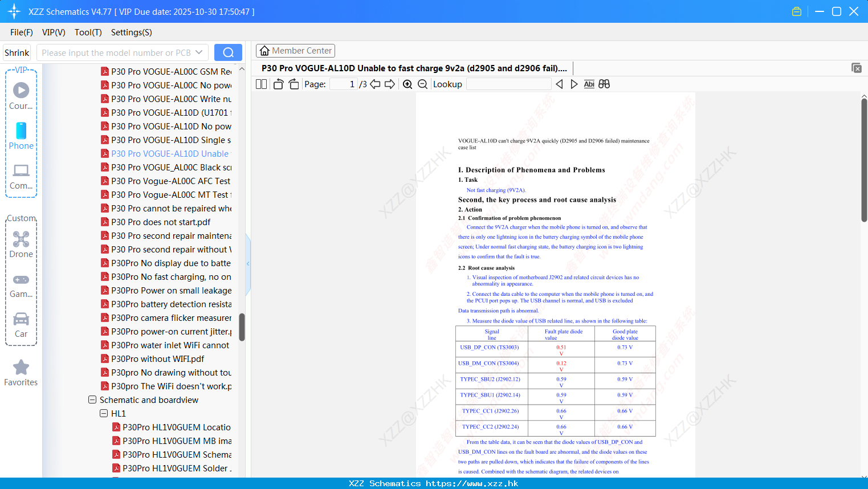Open P30 Pro VOGUE-AL00C No power file
Screen dimensions: 868x489
tap(166, 85)
